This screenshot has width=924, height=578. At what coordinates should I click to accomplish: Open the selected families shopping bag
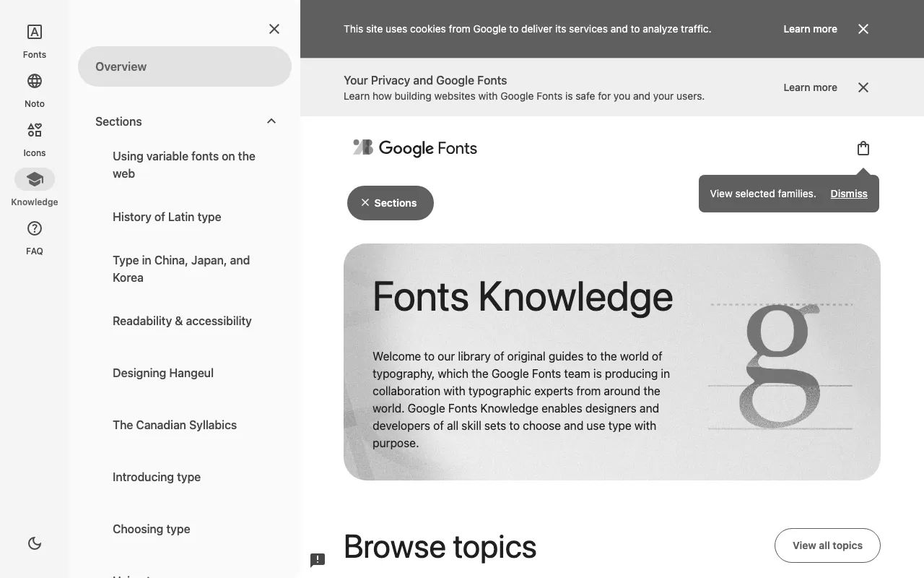pyautogui.click(x=863, y=148)
